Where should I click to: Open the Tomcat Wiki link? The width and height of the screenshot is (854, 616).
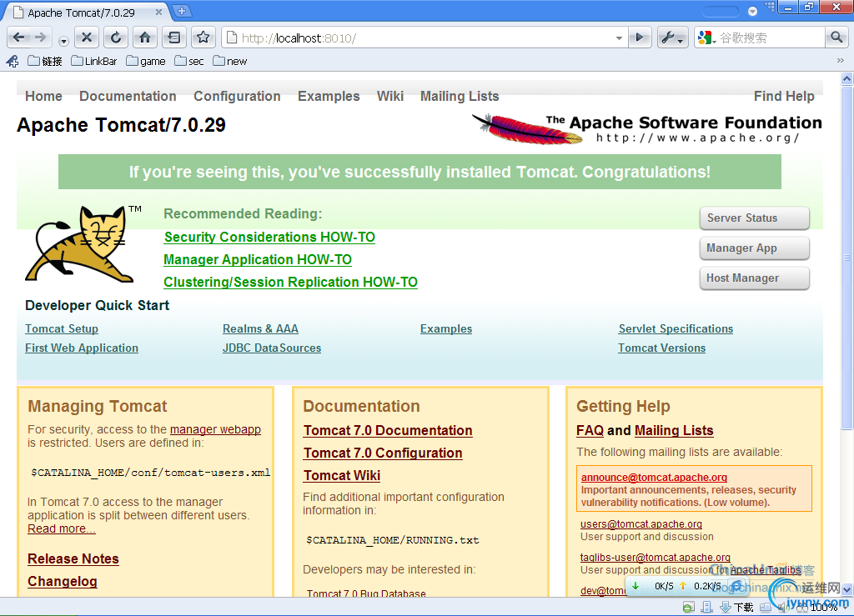342,475
